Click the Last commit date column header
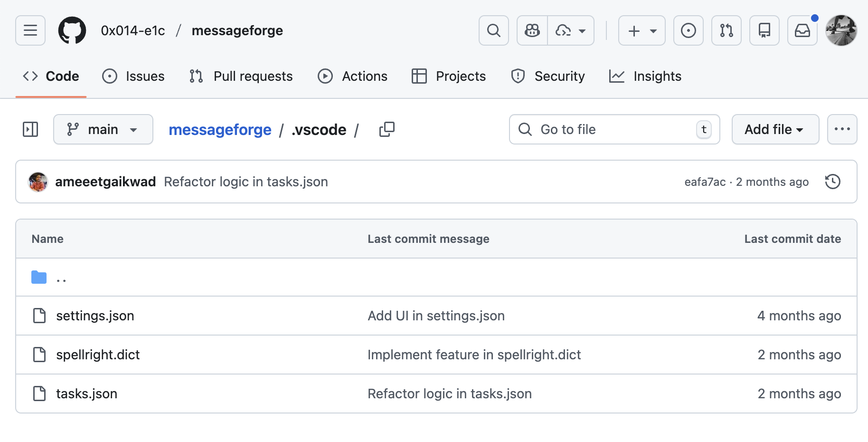The image size is (868, 442). click(793, 239)
